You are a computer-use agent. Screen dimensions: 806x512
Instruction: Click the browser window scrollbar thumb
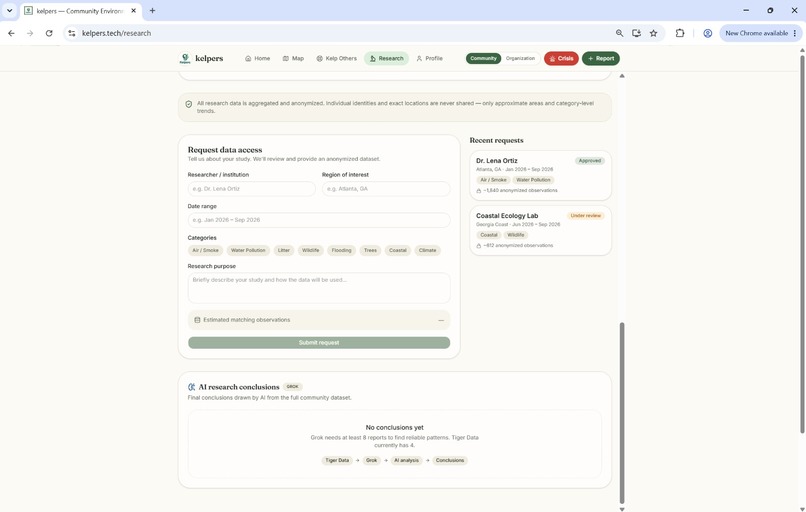click(802, 244)
